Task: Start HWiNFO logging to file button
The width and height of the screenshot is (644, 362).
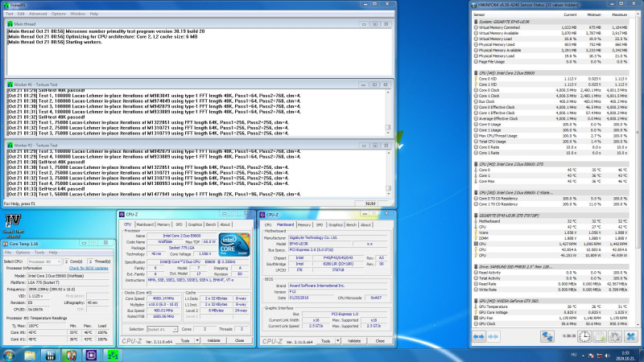Action: pyautogui.click(x=600, y=336)
